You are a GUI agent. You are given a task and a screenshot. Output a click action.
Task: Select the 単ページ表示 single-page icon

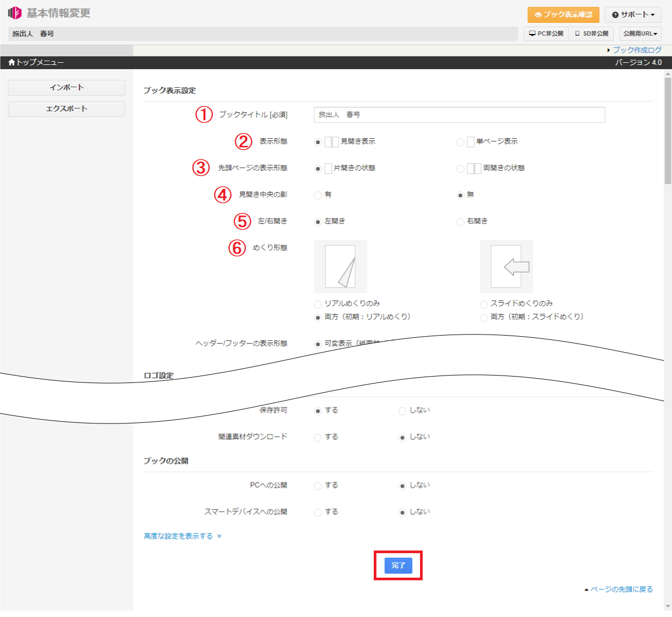pyautogui.click(x=471, y=142)
